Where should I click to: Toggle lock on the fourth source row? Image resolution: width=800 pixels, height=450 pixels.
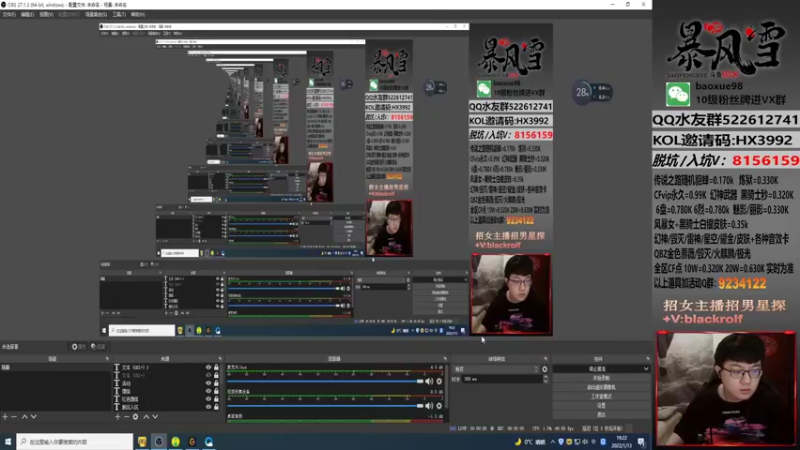[216, 391]
